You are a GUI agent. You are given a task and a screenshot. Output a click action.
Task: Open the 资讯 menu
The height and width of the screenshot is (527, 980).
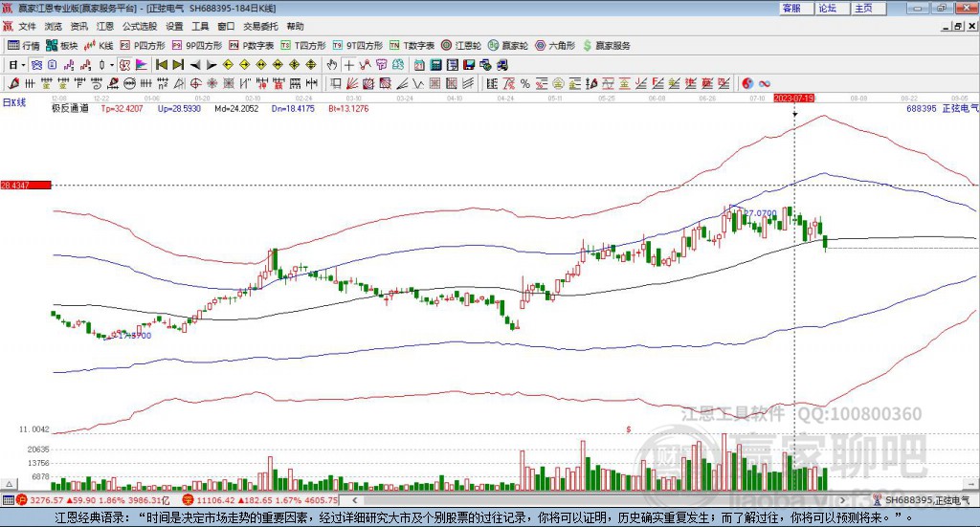[x=79, y=26]
